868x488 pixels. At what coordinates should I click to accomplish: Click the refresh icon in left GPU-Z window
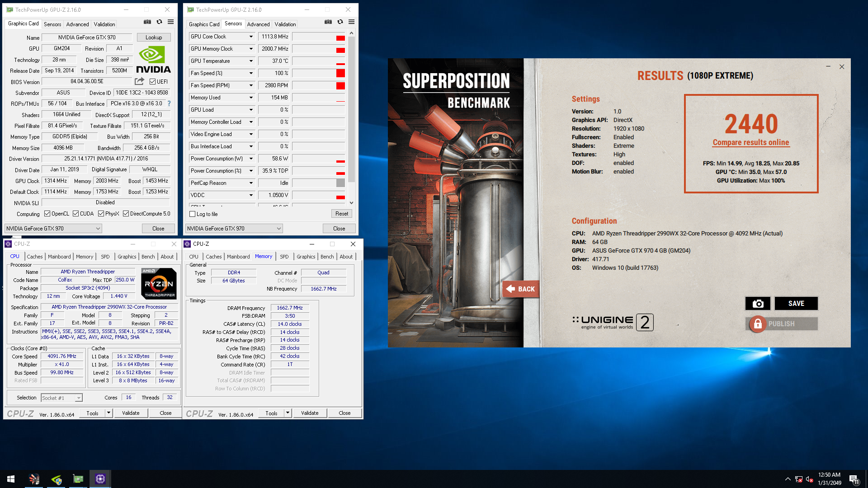coord(159,22)
